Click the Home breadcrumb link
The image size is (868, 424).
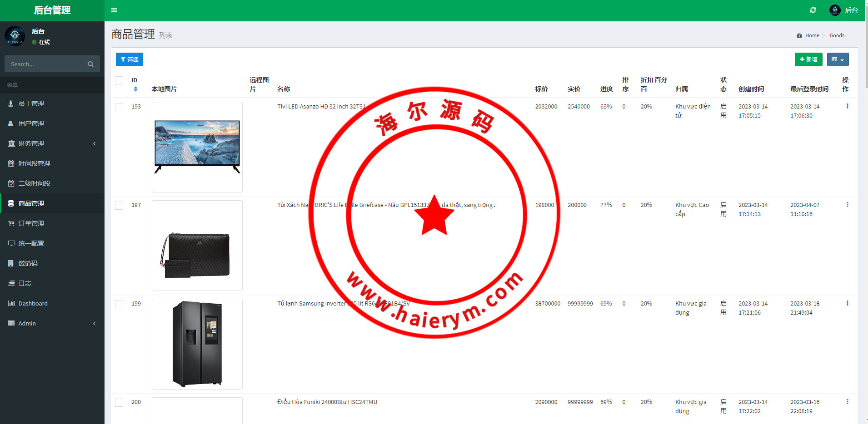coord(812,35)
